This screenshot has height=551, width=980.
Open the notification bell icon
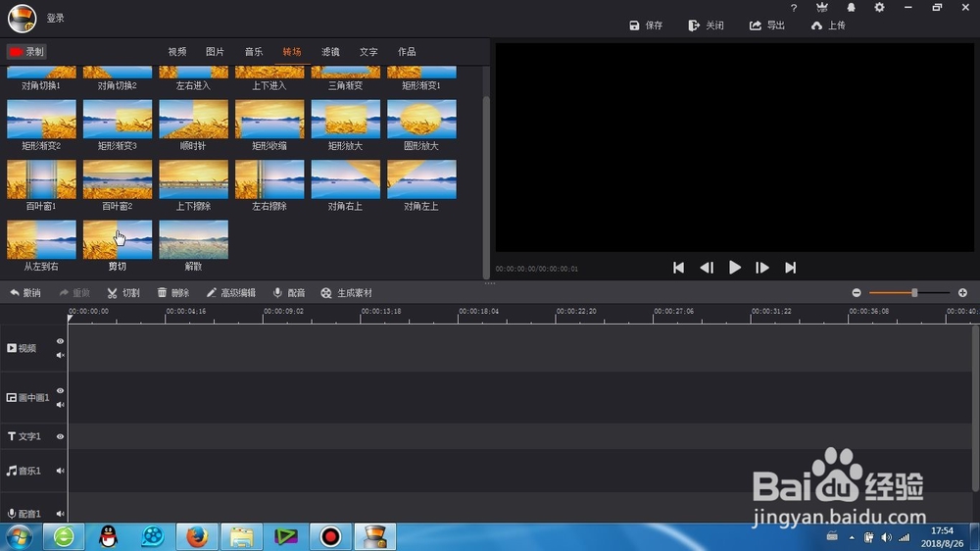pyautogui.click(x=851, y=8)
